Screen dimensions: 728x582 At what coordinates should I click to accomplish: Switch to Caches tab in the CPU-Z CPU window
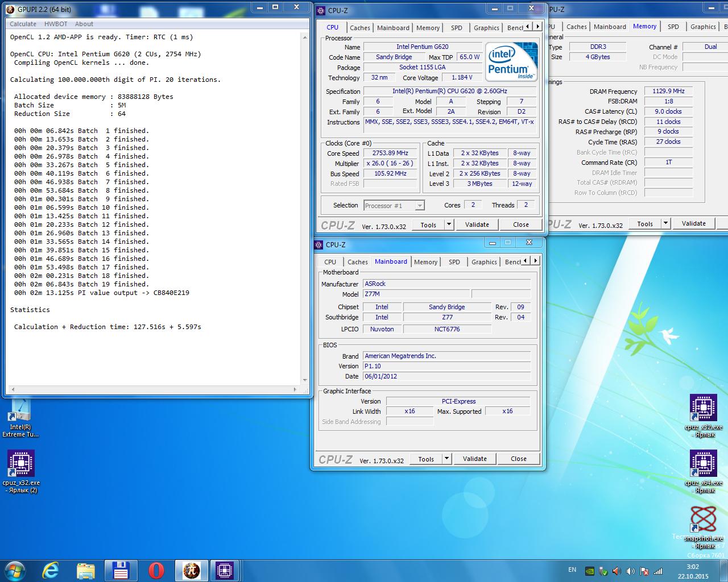coord(360,28)
